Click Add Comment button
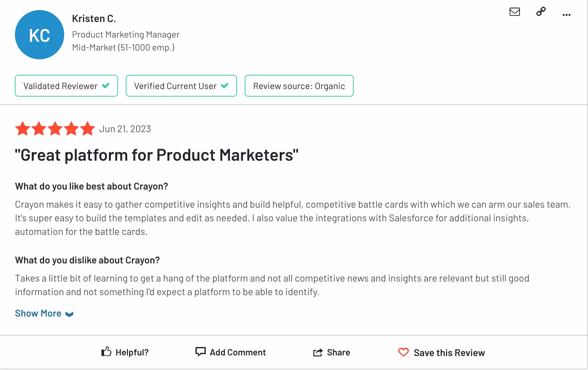 tap(230, 352)
